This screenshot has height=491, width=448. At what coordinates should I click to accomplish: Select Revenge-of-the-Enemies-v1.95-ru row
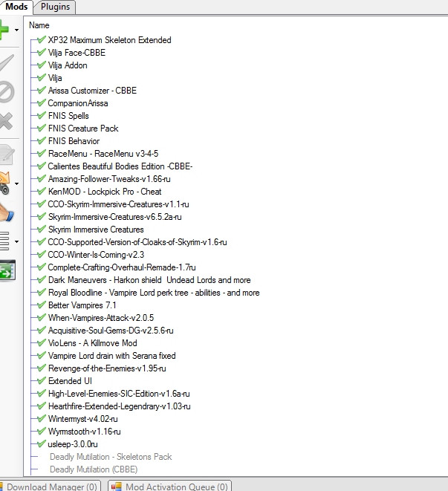107,368
